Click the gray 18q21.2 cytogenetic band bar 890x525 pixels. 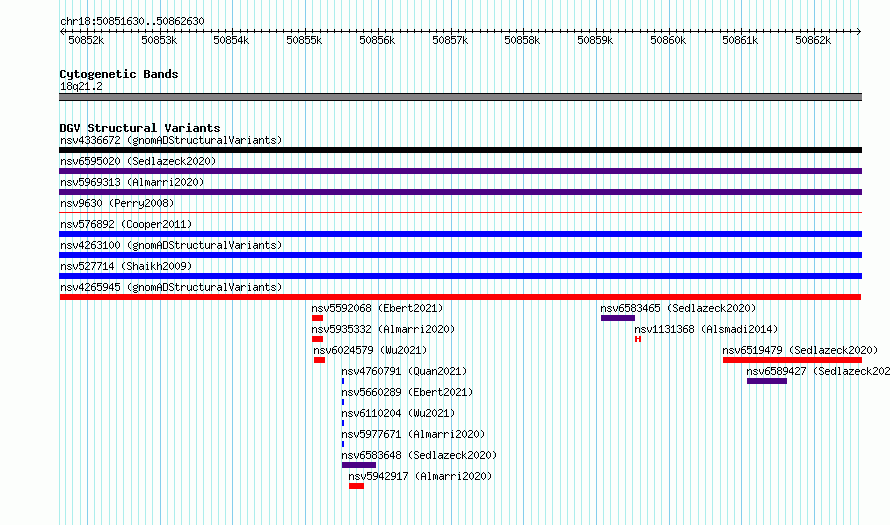click(460, 97)
